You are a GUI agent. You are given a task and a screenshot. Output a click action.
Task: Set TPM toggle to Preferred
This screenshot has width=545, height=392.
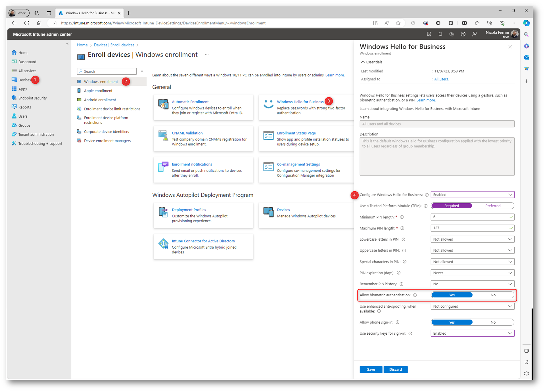pos(493,206)
